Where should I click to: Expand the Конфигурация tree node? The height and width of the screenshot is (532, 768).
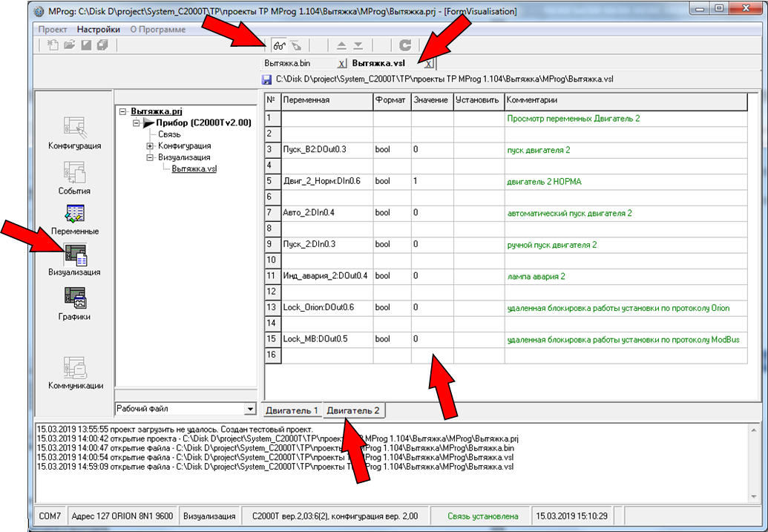[150, 146]
